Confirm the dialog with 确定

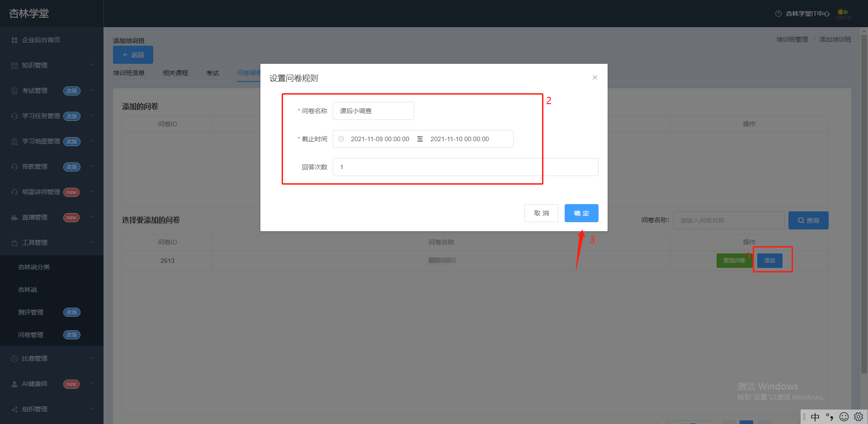pos(581,213)
